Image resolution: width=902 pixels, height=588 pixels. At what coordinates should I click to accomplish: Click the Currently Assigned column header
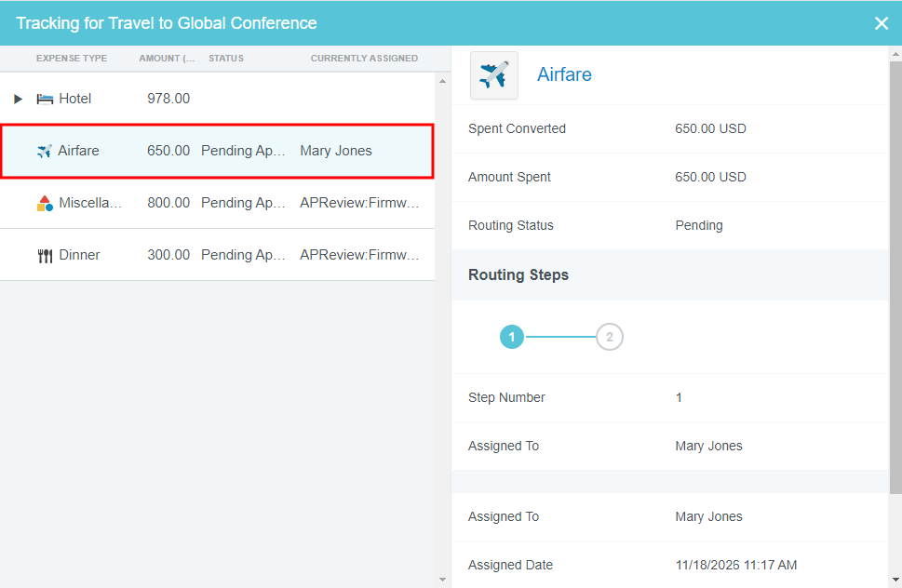(364, 59)
